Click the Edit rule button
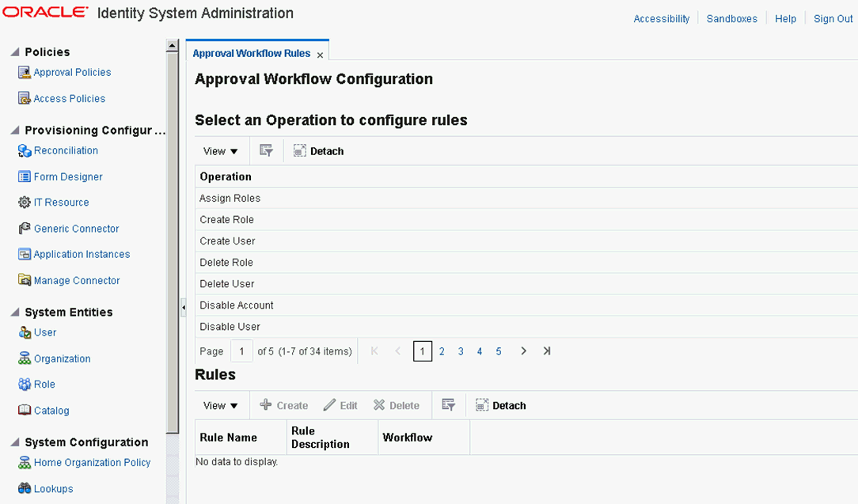The width and height of the screenshot is (858, 504). (x=340, y=406)
